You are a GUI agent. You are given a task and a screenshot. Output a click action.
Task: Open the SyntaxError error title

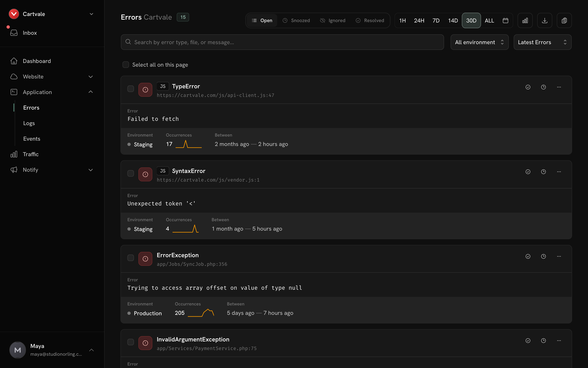point(189,171)
